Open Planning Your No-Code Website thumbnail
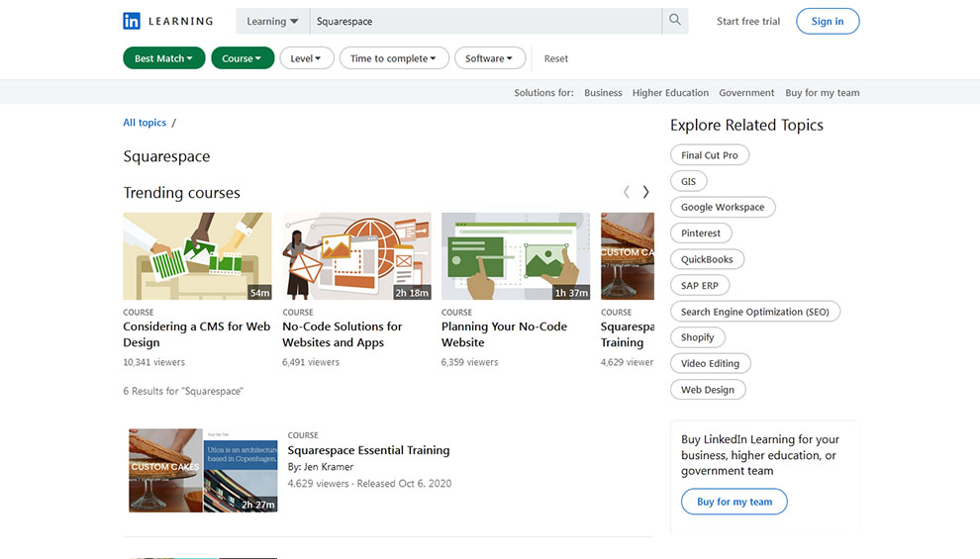 click(x=516, y=256)
